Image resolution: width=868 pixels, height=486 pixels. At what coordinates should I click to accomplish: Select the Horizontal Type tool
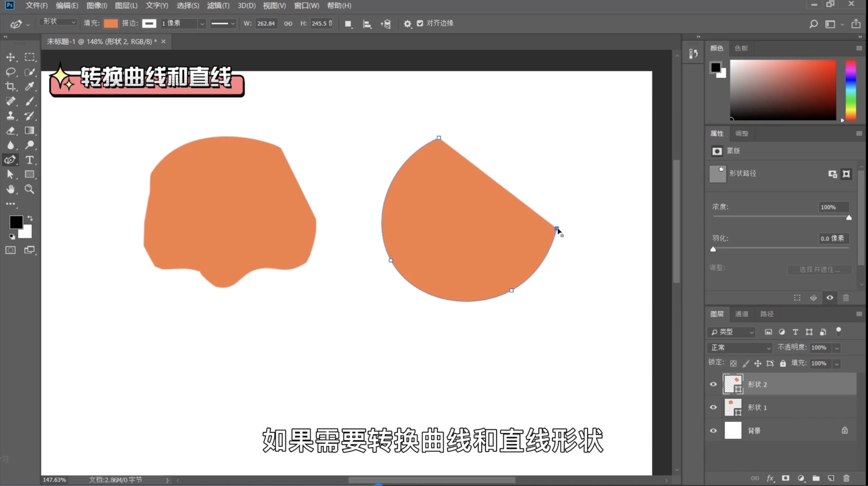(x=30, y=160)
